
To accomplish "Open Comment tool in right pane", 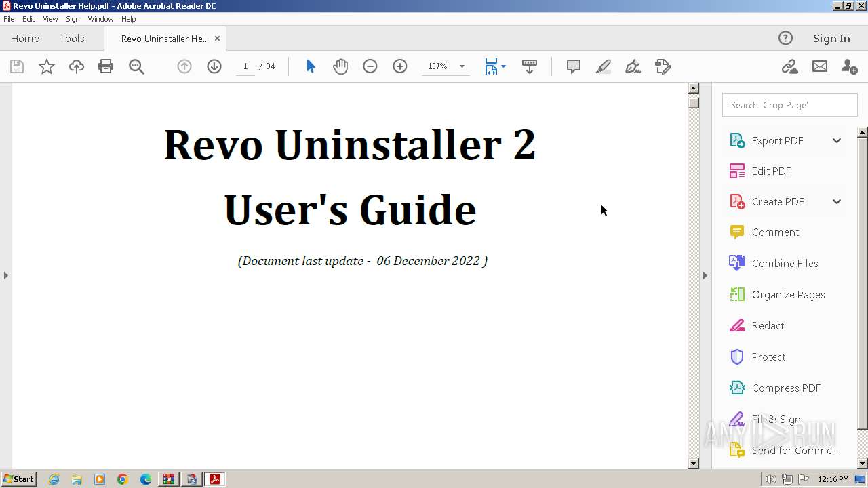I will tap(775, 232).
